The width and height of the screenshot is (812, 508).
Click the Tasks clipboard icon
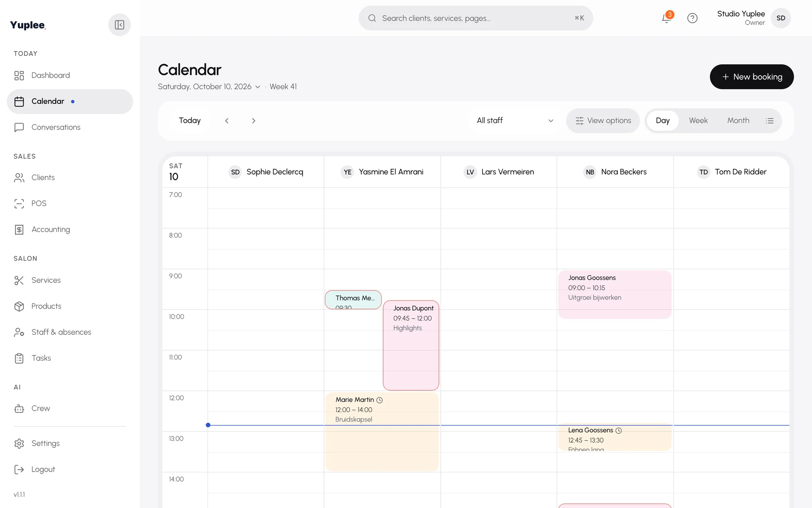[19, 358]
